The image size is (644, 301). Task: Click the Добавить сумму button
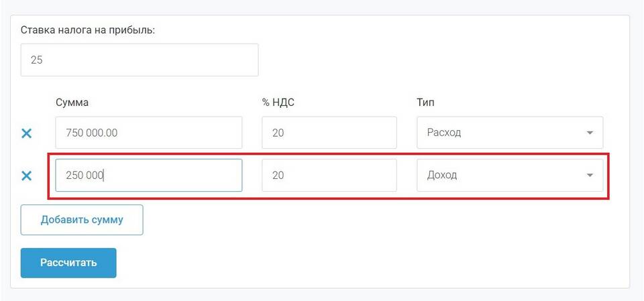pos(82,220)
